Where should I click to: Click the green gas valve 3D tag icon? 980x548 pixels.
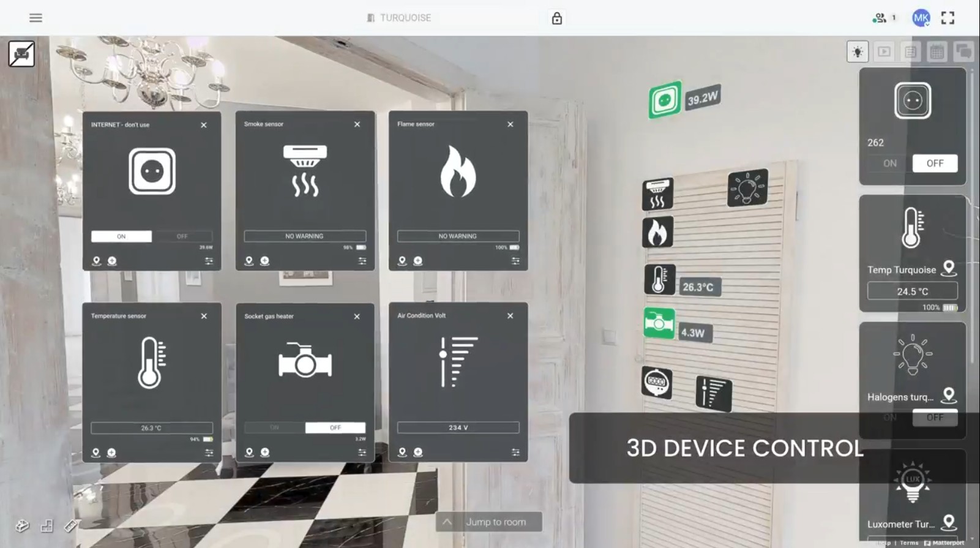(659, 322)
